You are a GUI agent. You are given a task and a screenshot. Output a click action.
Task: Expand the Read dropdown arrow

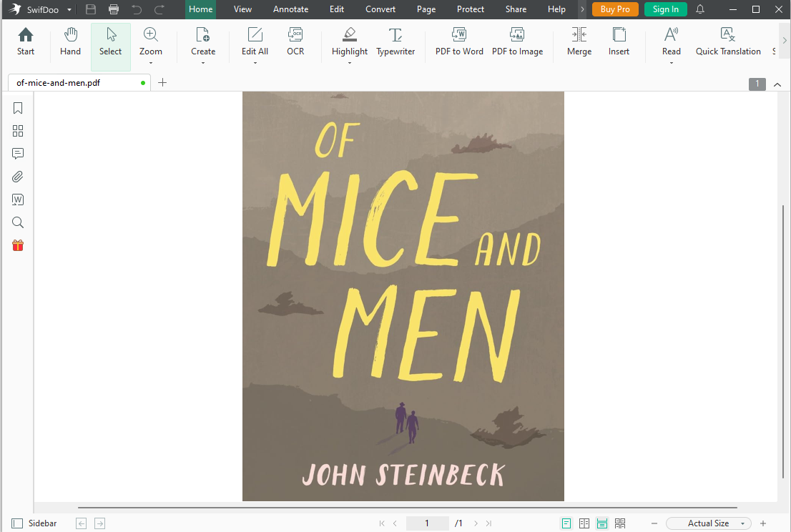(672, 63)
